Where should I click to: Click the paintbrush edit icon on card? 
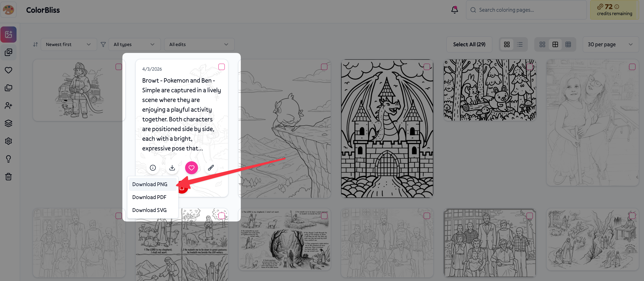coord(211,168)
